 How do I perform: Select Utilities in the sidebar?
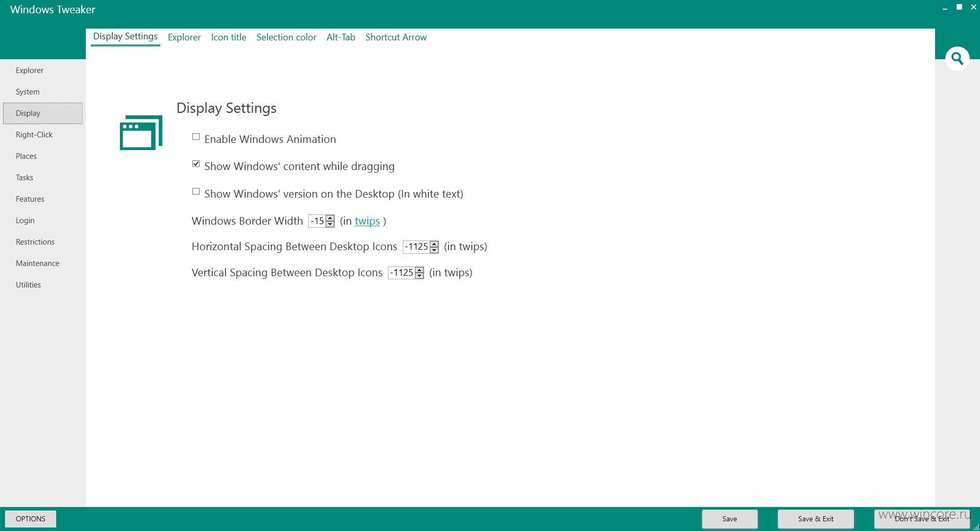(43, 285)
